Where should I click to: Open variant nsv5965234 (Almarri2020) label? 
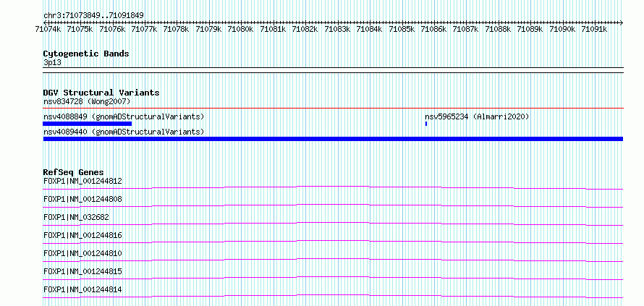coord(478,116)
